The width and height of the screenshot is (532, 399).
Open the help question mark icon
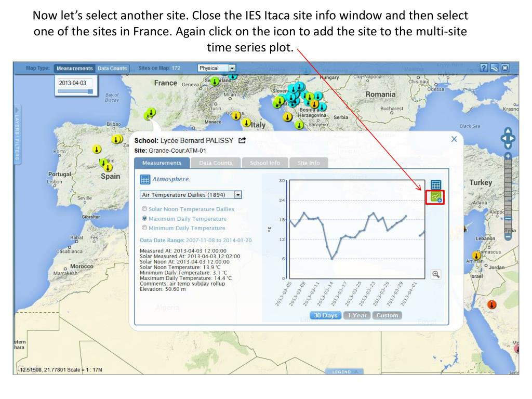pos(484,68)
